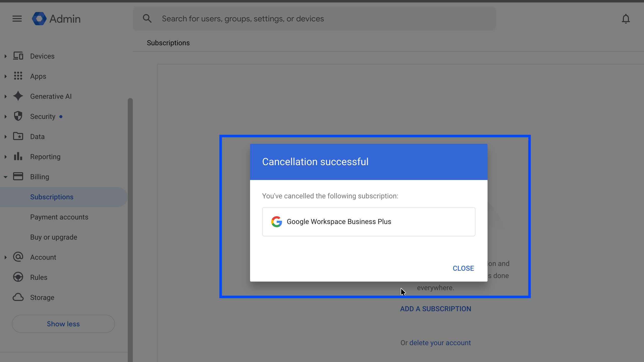Click the hamburger main menu icon
The width and height of the screenshot is (644, 362).
(x=17, y=19)
